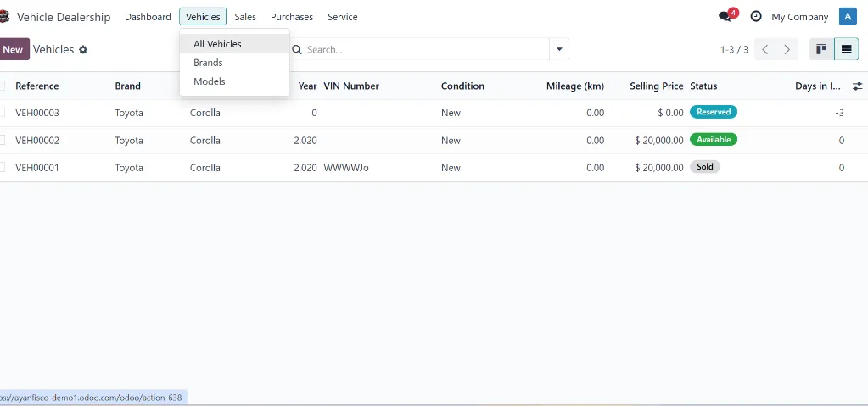Open optional columns adjust icon
This screenshot has width=868, height=406.
tap(857, 86)
